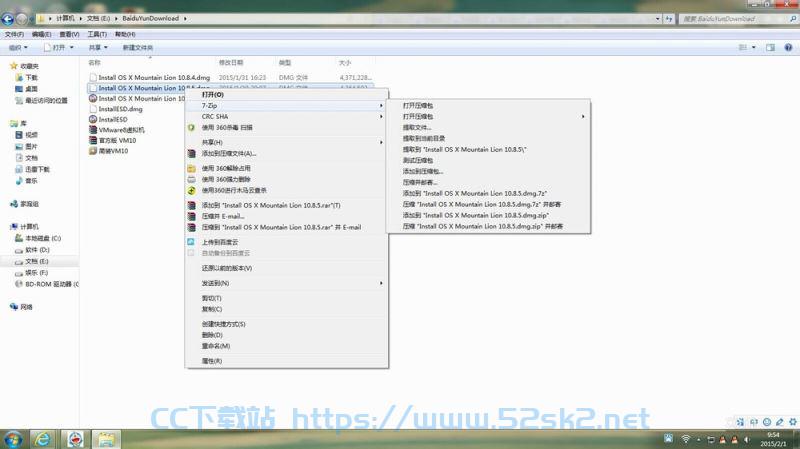Open 最近访问的位置 in the sidebar

[x=41, y=101]
